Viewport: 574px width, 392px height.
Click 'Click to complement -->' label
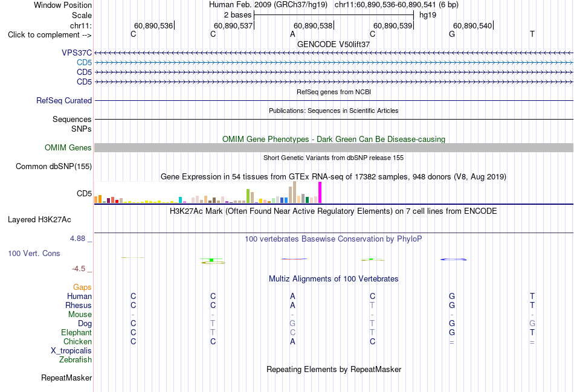pyautogui.click(x=50, y=35)
